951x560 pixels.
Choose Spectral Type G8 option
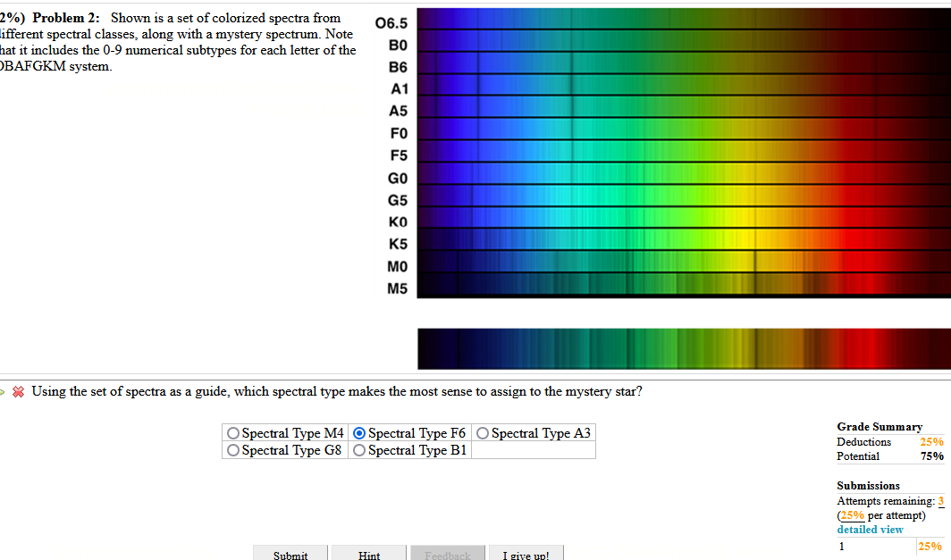[x=231, y=450]
